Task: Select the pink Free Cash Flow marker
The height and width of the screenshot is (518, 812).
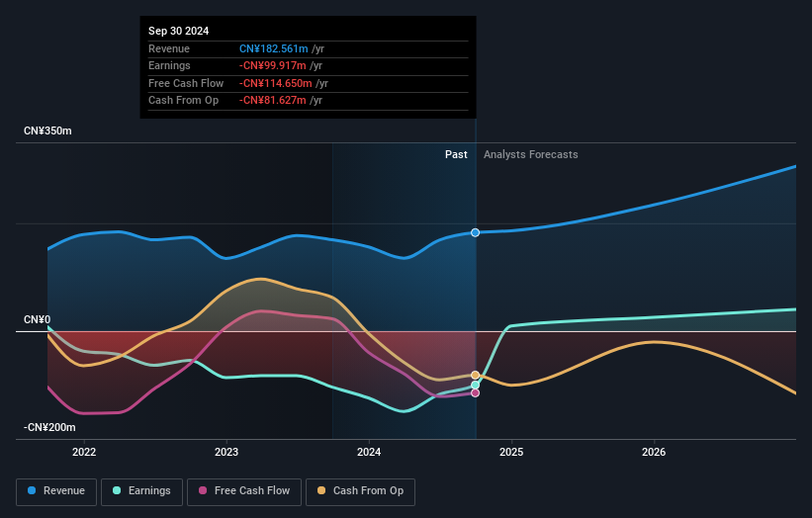Action: [x=476, y=392]
